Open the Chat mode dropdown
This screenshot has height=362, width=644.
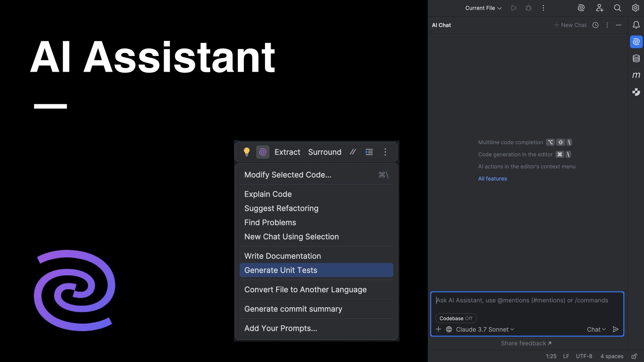(596, 329)
